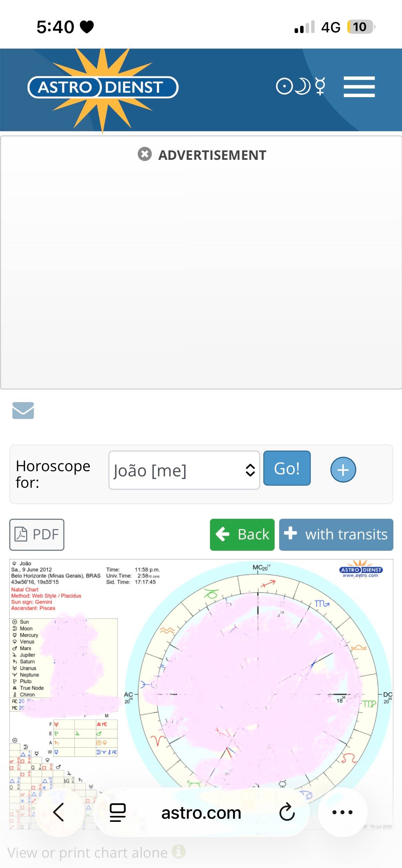Tap the sun moon mercury symbols icon
The width and height of the screenshot is (402, 868).
(x=301, y=86)
